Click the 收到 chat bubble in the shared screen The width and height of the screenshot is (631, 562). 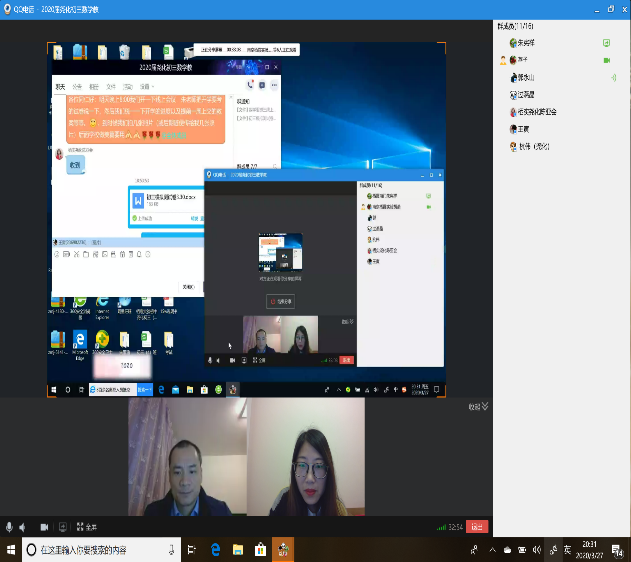tap(75, 165)
